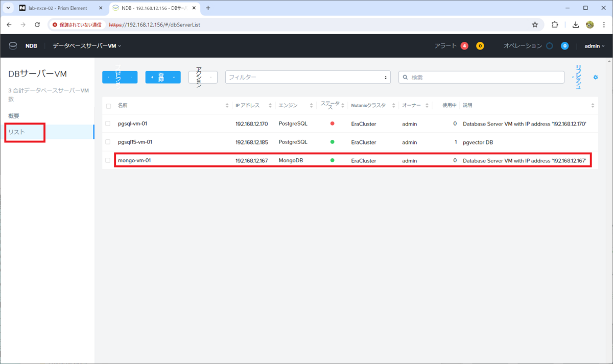Screen dimensions: 613x364
Task: Sort by 説明 column arrows
Action: click(x=593, y=106)
